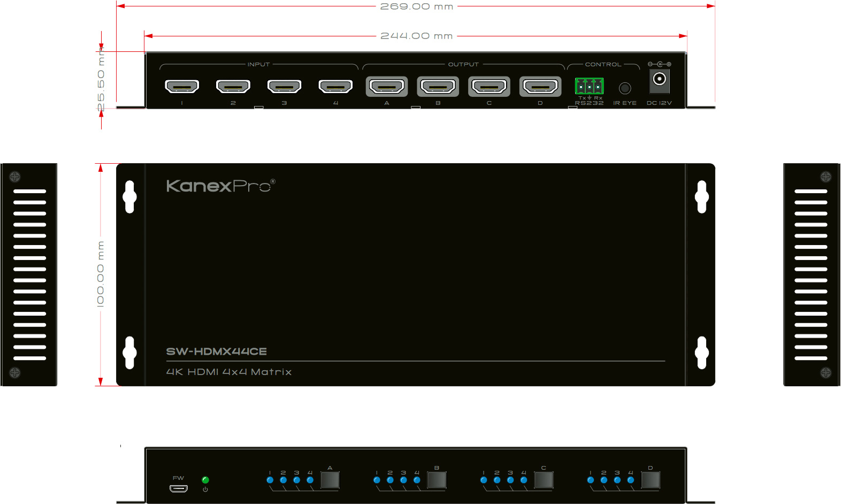The width and height of the screenshot is (841, 504).
Task: Click LED 2 of output D group
Action: (604, 480)
